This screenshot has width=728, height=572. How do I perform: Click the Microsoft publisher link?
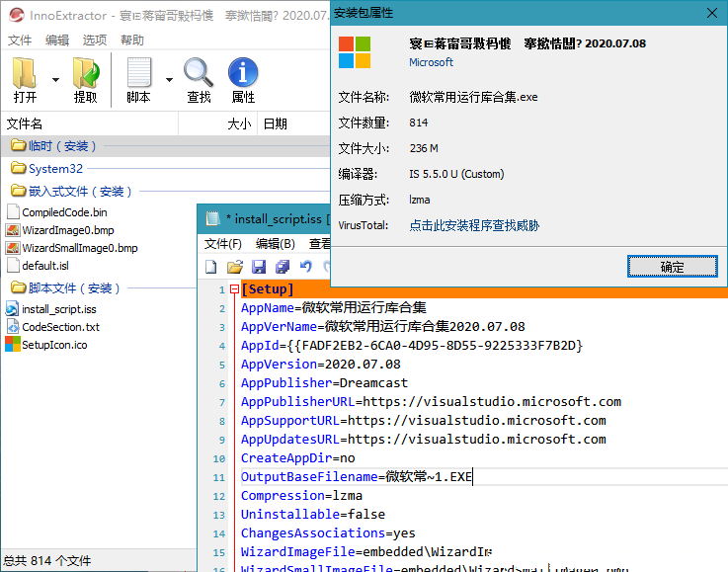click(431, 62)
